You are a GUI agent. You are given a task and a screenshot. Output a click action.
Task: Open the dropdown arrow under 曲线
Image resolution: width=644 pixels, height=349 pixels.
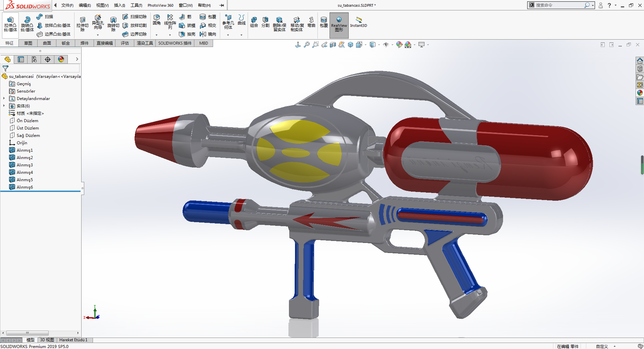[x=241, y=35]
